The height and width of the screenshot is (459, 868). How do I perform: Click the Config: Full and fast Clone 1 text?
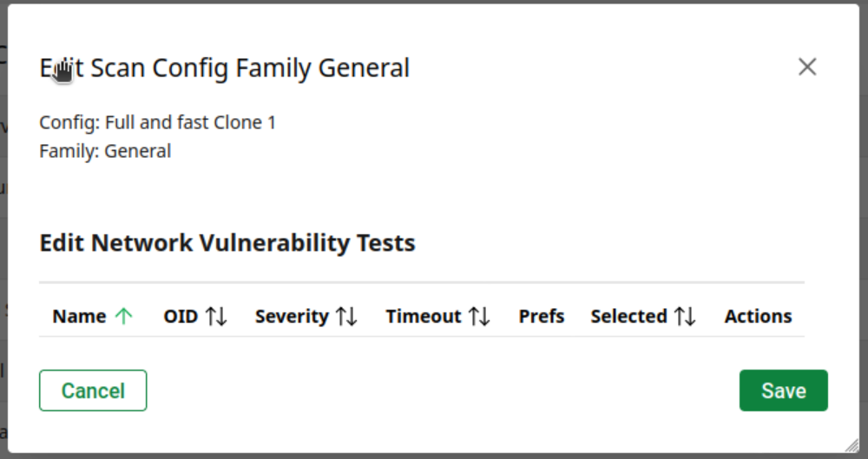click(158, 122)
